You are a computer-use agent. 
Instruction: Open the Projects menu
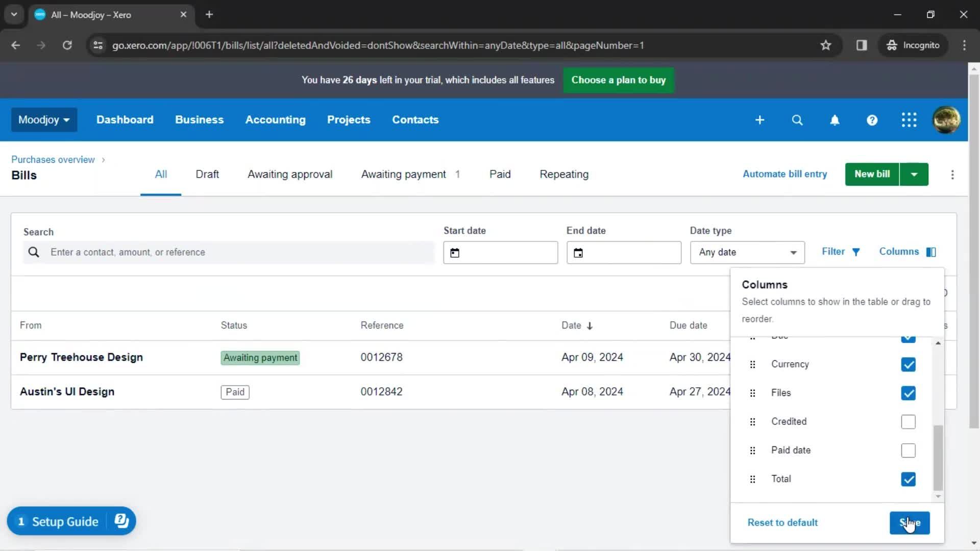349,120
